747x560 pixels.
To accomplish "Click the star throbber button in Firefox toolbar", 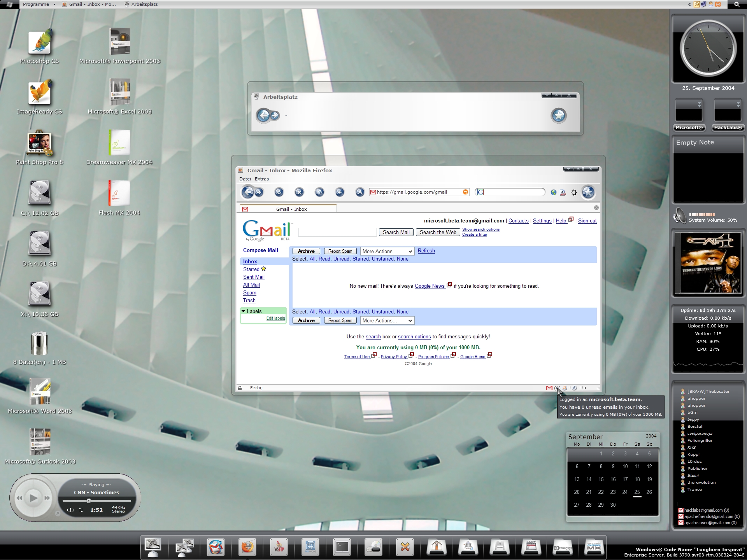I will [x=588, y=192].
